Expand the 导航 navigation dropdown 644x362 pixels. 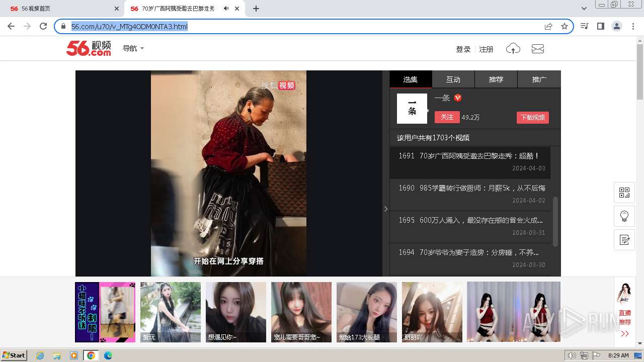[133, 48]
